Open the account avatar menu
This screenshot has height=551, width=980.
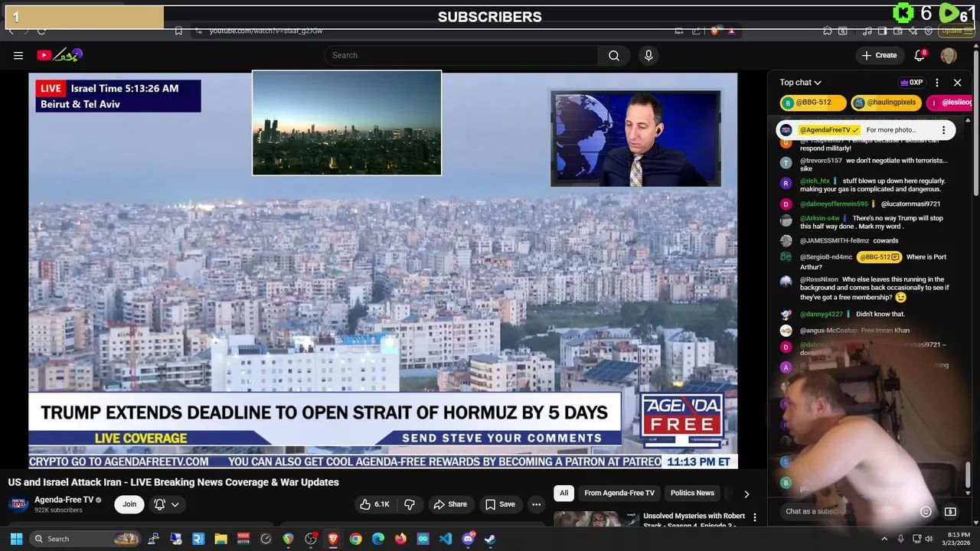click(x=949, y=55)
